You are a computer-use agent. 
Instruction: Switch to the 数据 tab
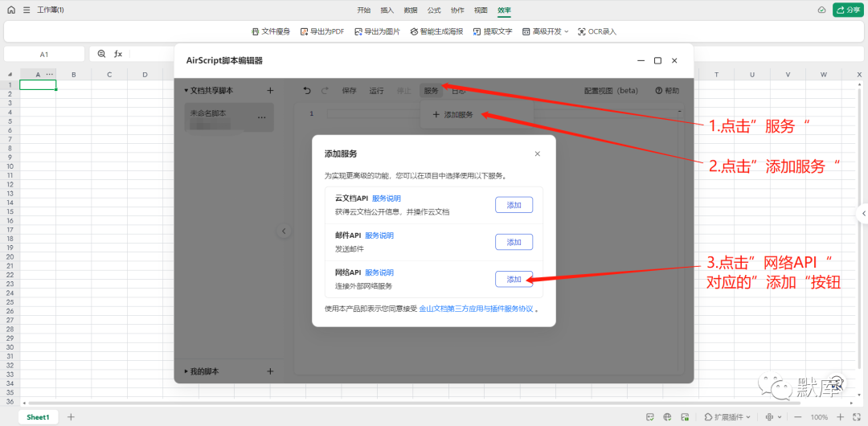(x=411, y=10)
